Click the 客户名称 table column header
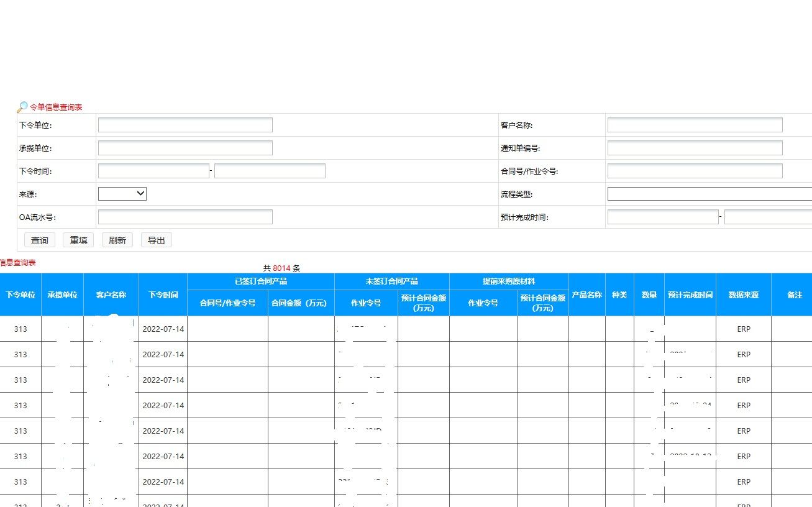The height and width of the screenshot is (507, 812). (111, 295)
